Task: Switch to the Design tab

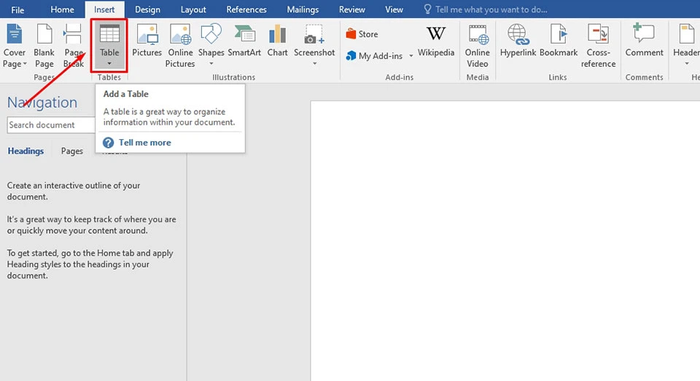Action: 147,9
